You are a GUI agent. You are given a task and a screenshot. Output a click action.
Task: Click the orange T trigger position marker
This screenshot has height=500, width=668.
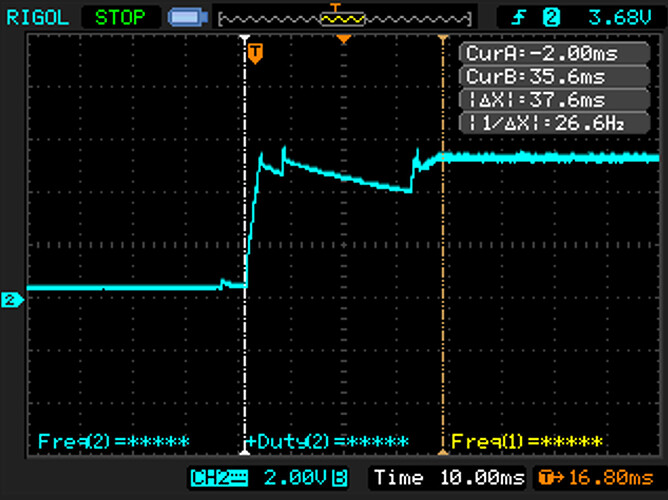(x=255, y=53)
